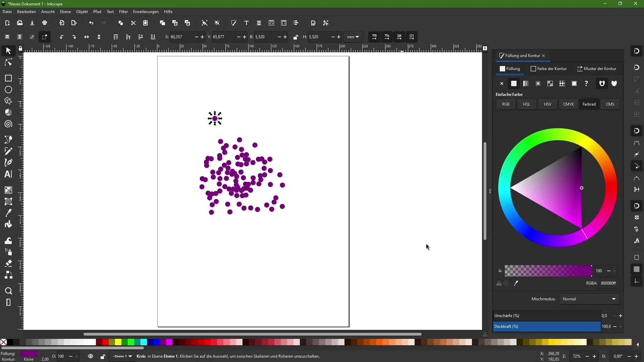Select the Color picker dropper tool
Screen dimensions: 644x362
pos(8,213)
